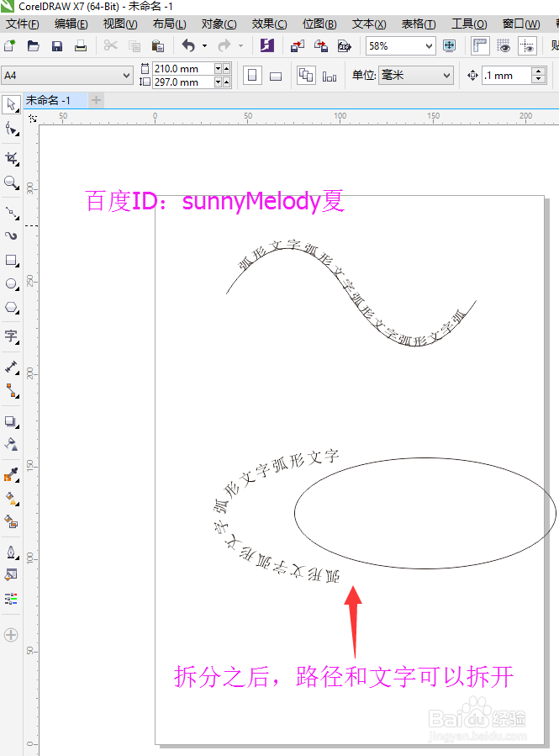Click the Import icon
Screen dimensions: 559x756
pyautogui.click(x=298, y=46)
